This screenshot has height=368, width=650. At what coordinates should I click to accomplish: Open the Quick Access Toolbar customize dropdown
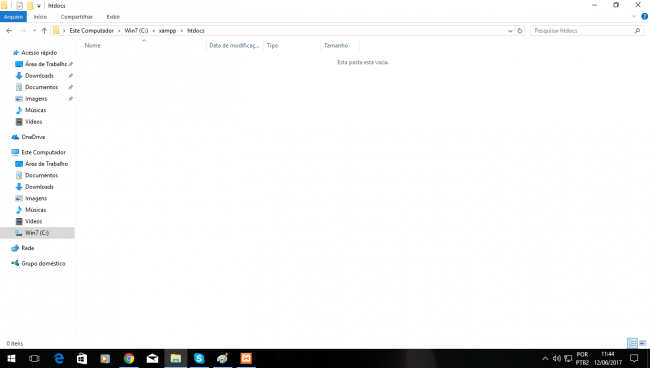click(x=39, y=6)
